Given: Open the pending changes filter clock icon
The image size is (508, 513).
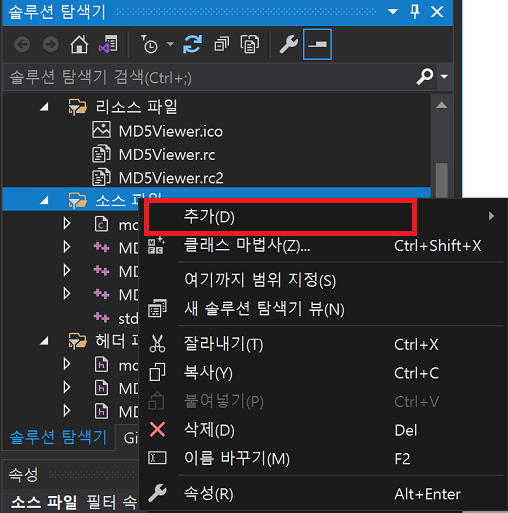Looking at the screenshot, I should [149, 44].
